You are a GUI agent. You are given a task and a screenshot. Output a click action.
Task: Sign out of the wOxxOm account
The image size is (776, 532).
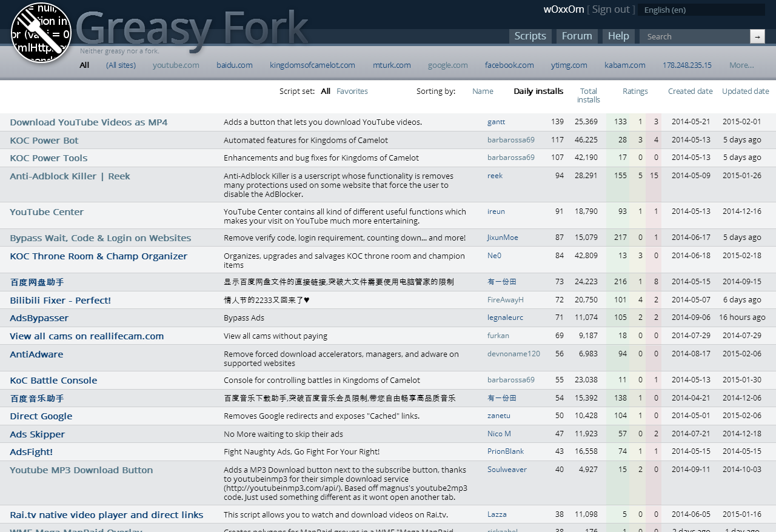tap(610, 9)
